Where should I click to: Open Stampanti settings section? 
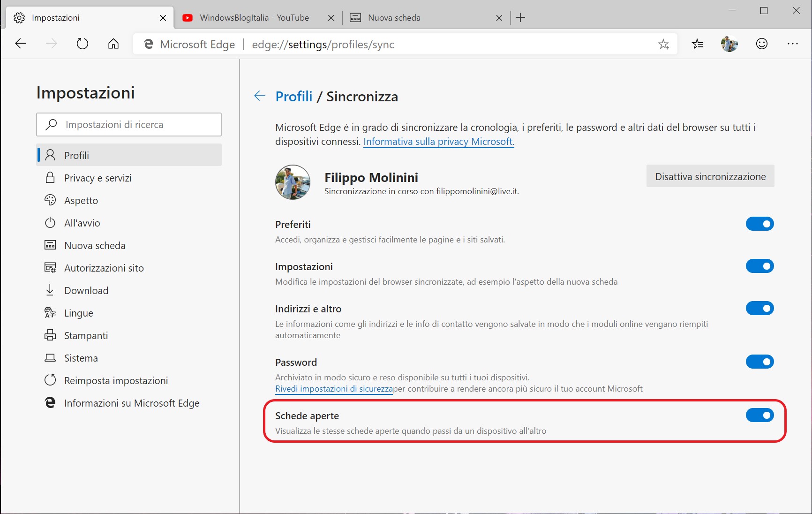coord(129,335)
